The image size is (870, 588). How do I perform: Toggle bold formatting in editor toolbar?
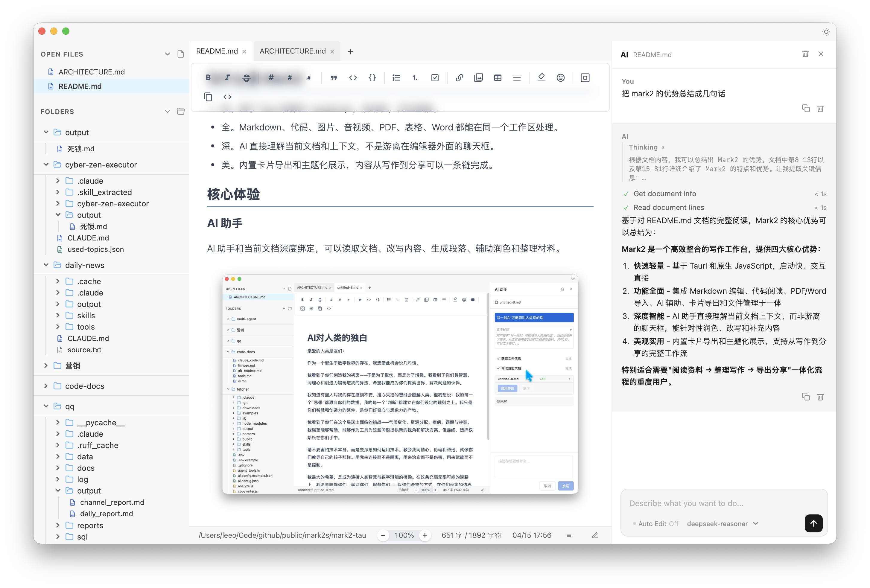208,77
